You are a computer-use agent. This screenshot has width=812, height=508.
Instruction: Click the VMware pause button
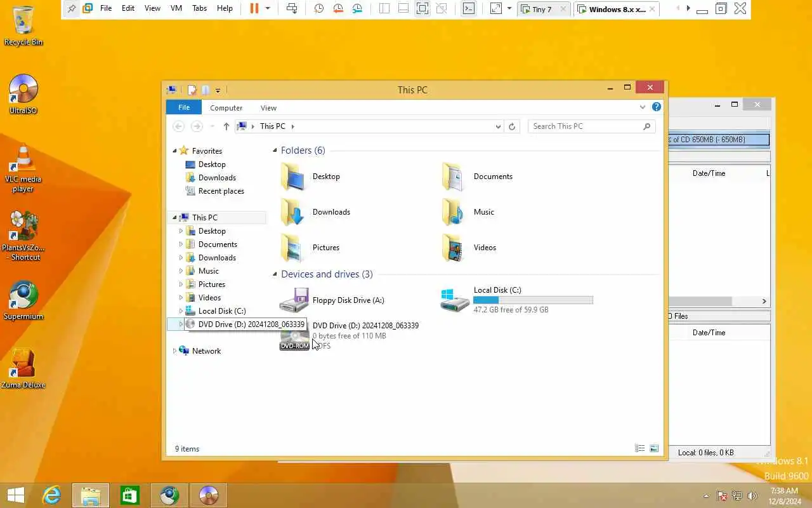tap(254, 8)
